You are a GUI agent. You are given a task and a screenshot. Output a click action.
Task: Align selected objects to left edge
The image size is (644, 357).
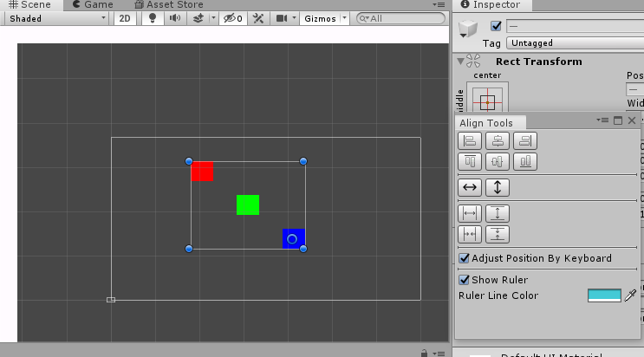click(x=470, y=141)
